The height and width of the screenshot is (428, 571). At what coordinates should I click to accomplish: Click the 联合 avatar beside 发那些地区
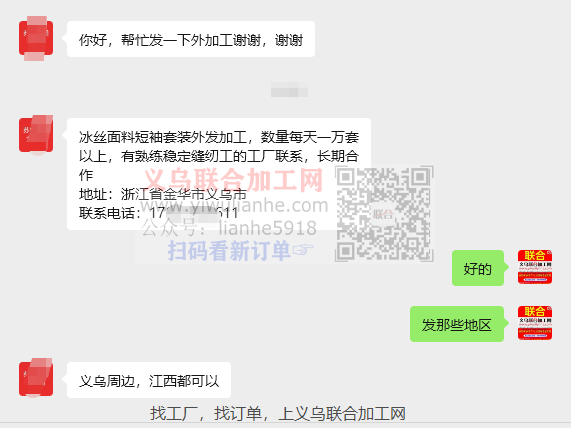[x=535, y=323]
